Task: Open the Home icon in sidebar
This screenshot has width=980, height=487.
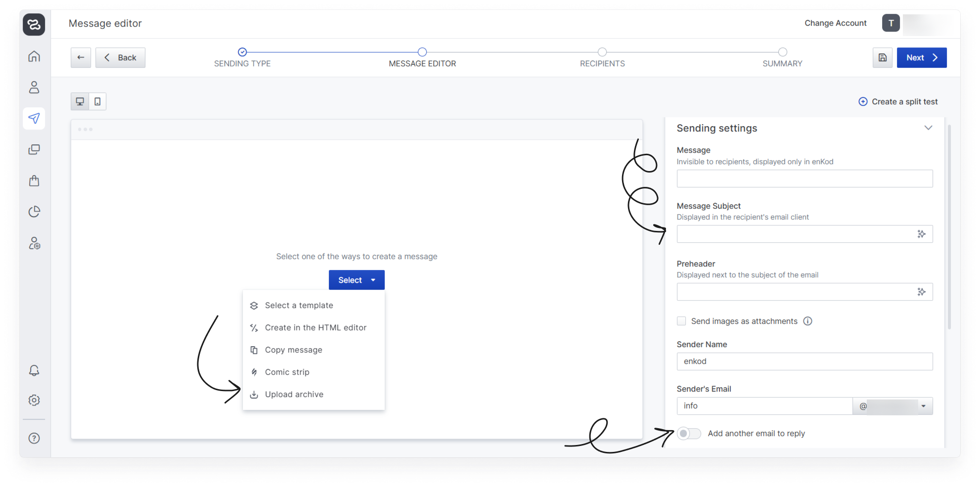Action: 34,56
